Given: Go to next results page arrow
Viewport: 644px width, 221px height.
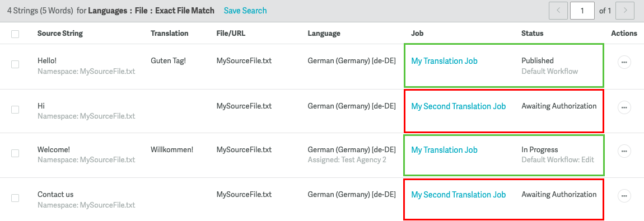Looking at the screenshot, I should (626, 11).
